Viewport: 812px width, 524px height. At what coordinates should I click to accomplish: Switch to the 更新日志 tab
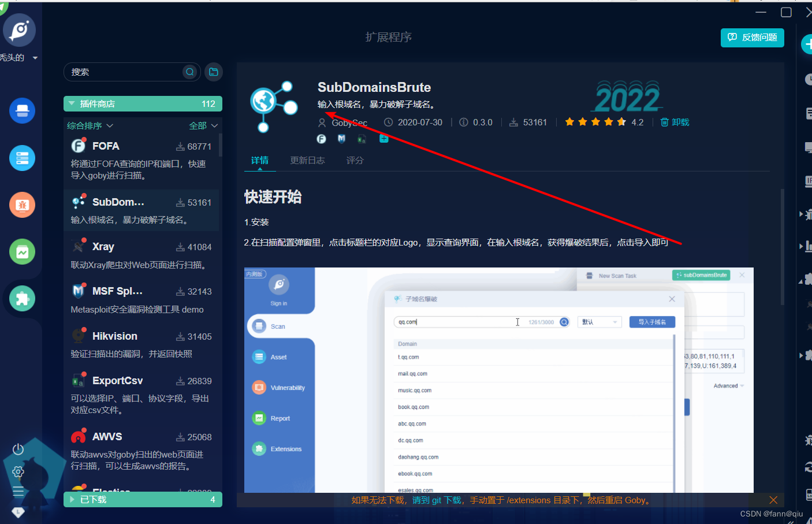click(x=307, y=160)
